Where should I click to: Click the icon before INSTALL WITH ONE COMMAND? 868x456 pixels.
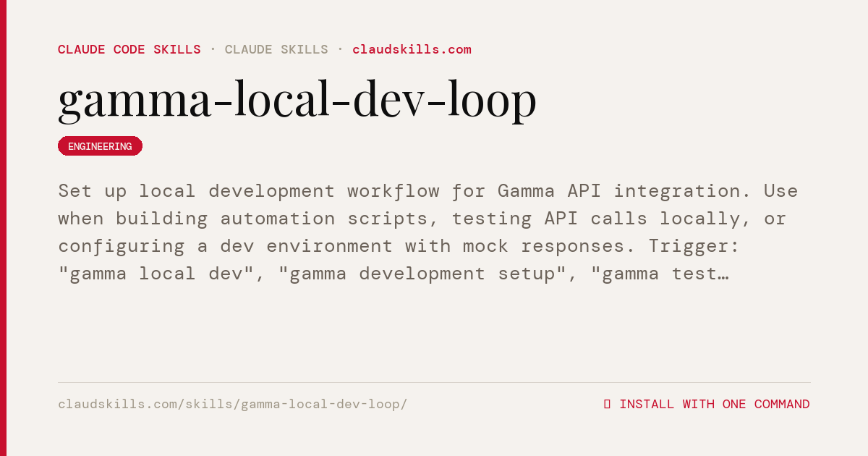(607, 404)
